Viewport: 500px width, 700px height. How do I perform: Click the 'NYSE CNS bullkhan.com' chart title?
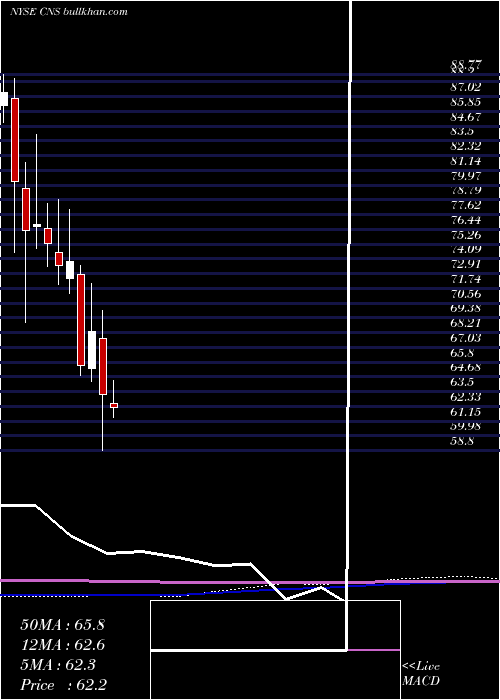pos(69,12)
